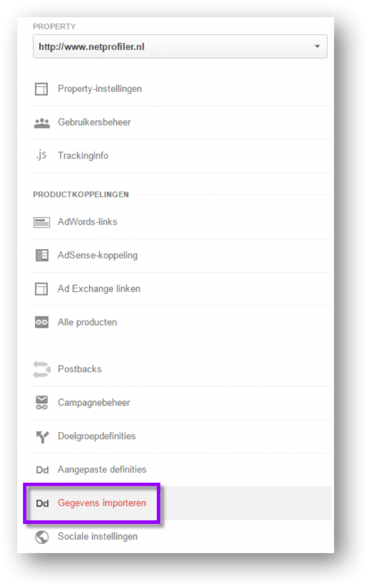This screenshot has height=588, width=369.
Task: Click the AdWords-links icon
Action: pyautogui.click(x=41, y=222)
